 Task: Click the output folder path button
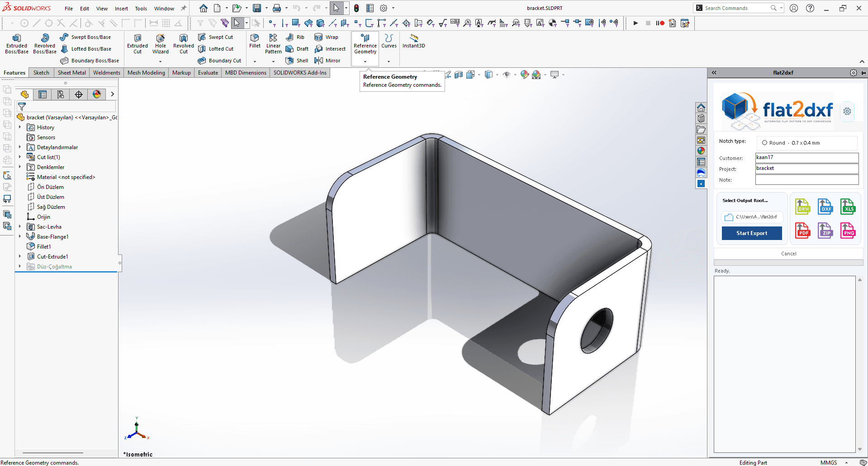click(752, 217)
